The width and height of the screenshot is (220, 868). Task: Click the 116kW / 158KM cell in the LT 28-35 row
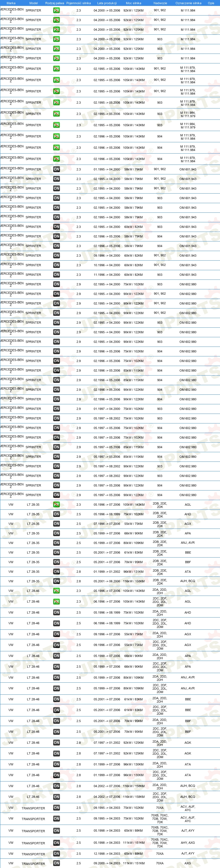click(x=134, y=581)
